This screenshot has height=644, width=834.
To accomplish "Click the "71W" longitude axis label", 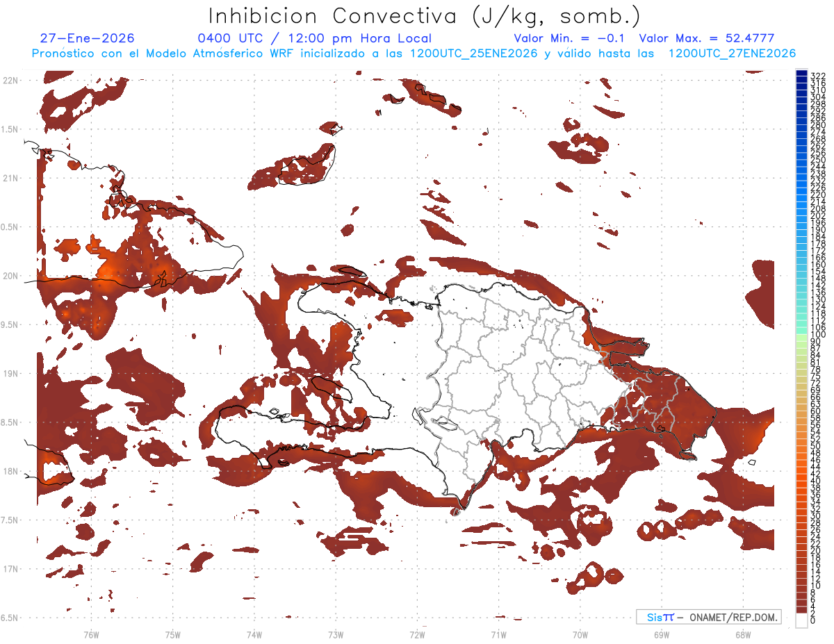I will tap(498, 634).
